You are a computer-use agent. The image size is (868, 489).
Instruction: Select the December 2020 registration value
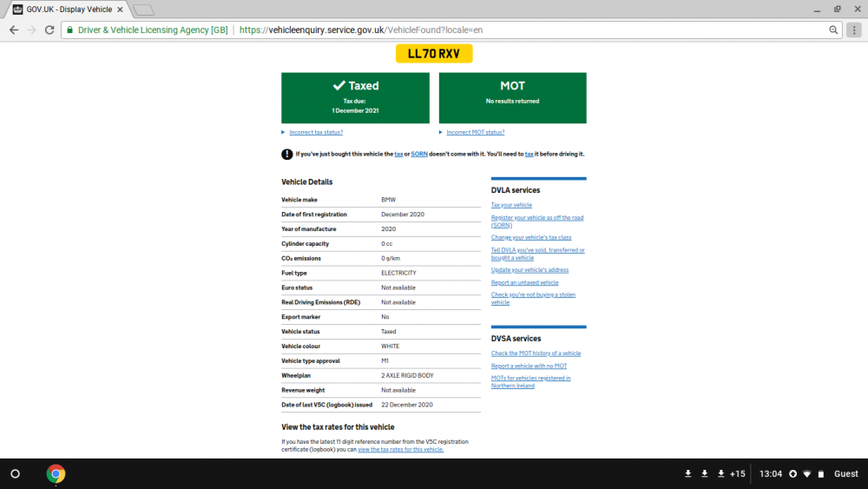click(x=403, y=215)
